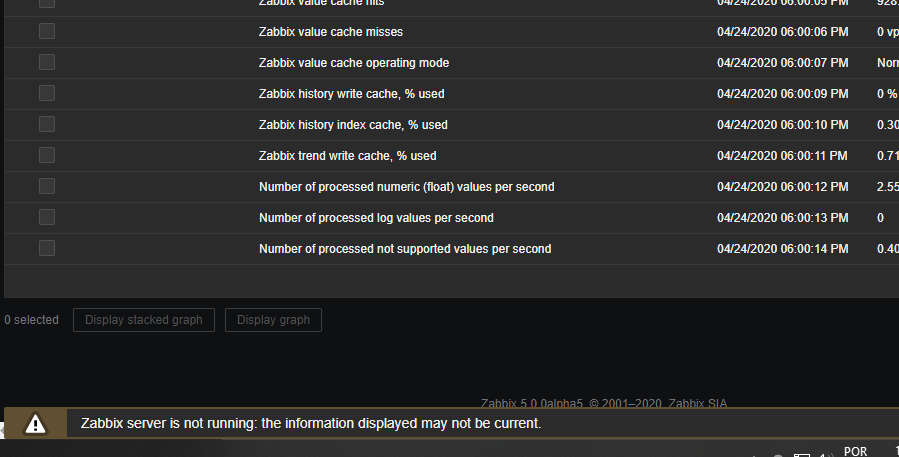Enable checkbox for history index cache
This screenshot has width=899, height=457.
47,124
